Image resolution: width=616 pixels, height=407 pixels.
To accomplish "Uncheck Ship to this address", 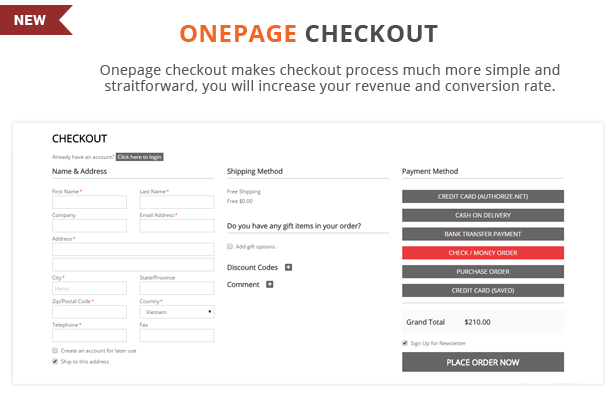I will pyautogui.click(x=55, y=361).
